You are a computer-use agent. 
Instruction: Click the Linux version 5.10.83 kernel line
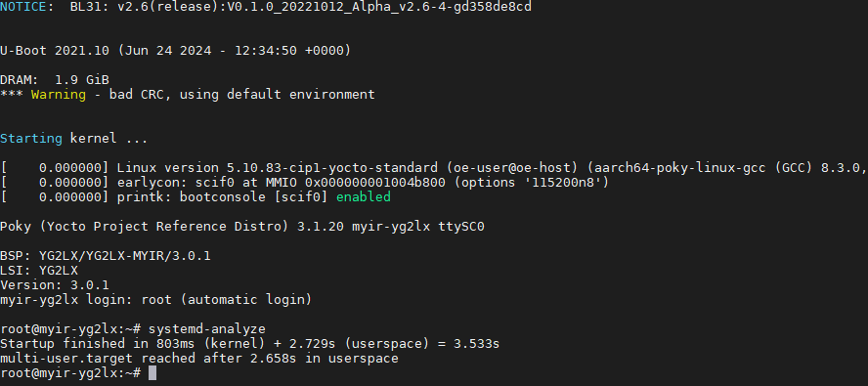point(434,167)
